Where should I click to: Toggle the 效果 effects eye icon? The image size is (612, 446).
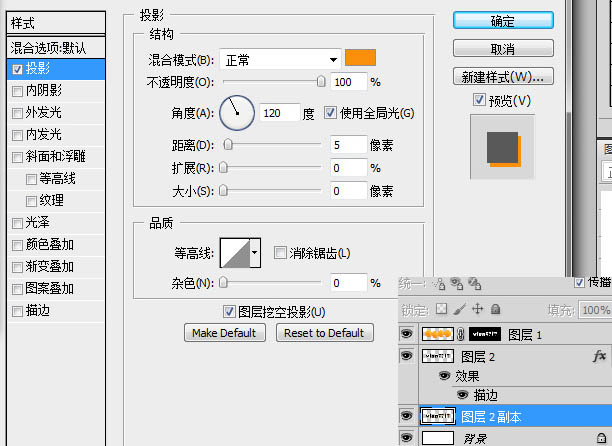point(444,375)
